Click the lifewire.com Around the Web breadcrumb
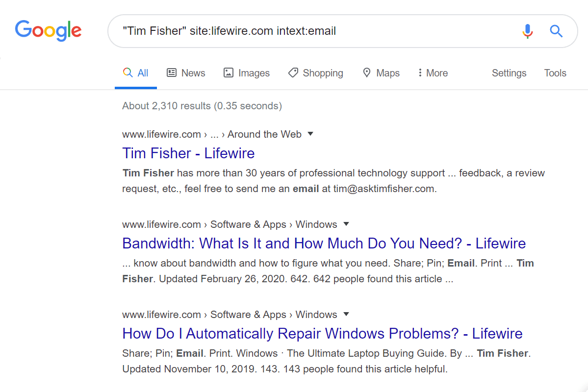 point(211,134)
